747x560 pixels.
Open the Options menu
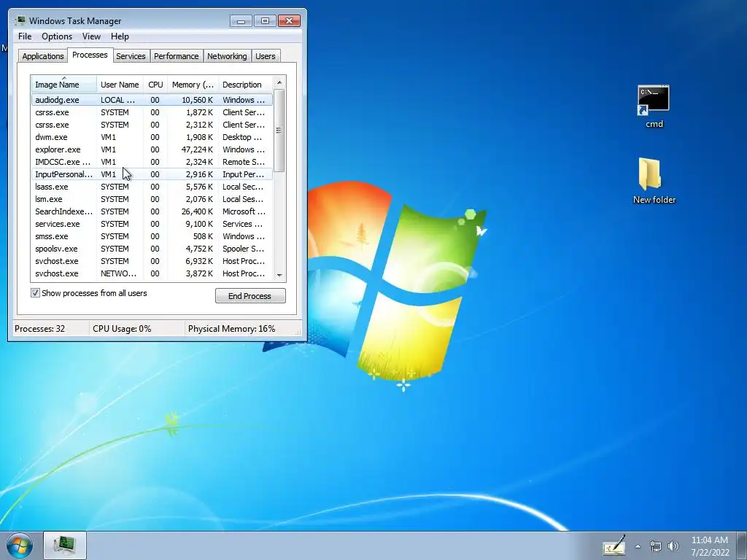click(57, 36)
